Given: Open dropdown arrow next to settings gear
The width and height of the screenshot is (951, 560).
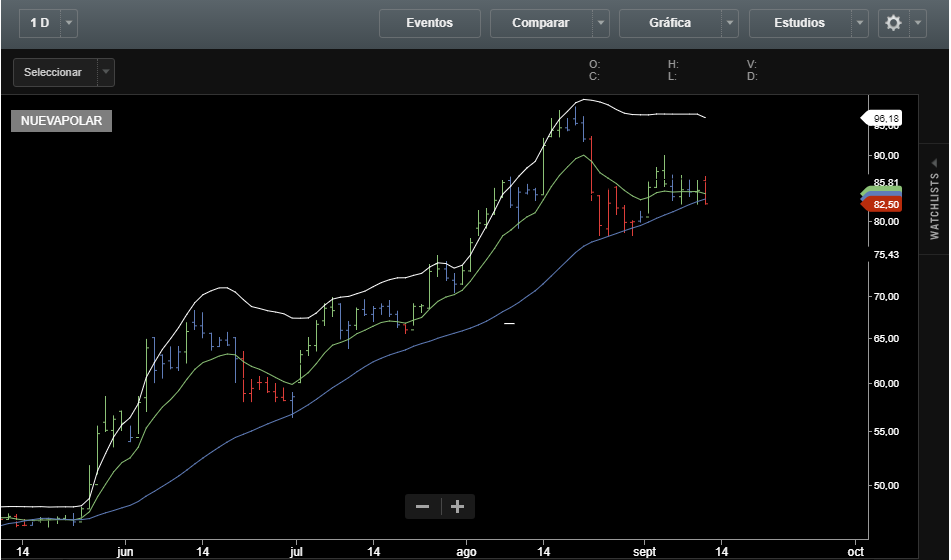Looking at the screenshot, I should (x=919, y=23).
